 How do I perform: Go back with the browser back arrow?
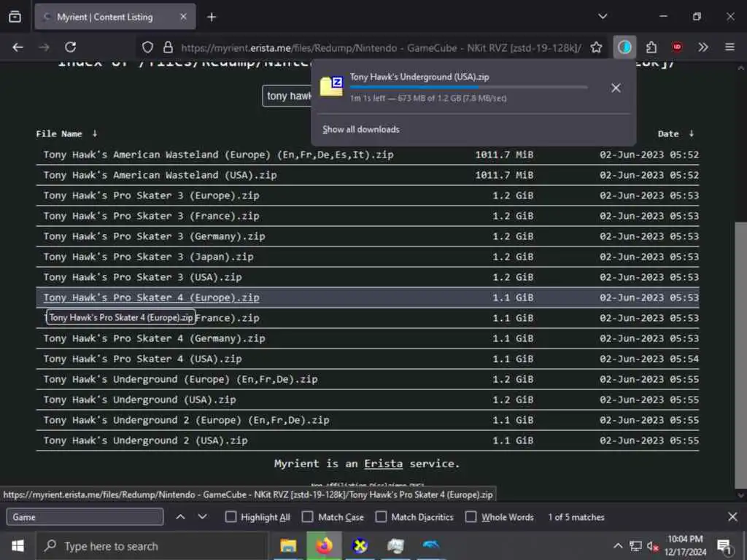click(x=18, y=47)
